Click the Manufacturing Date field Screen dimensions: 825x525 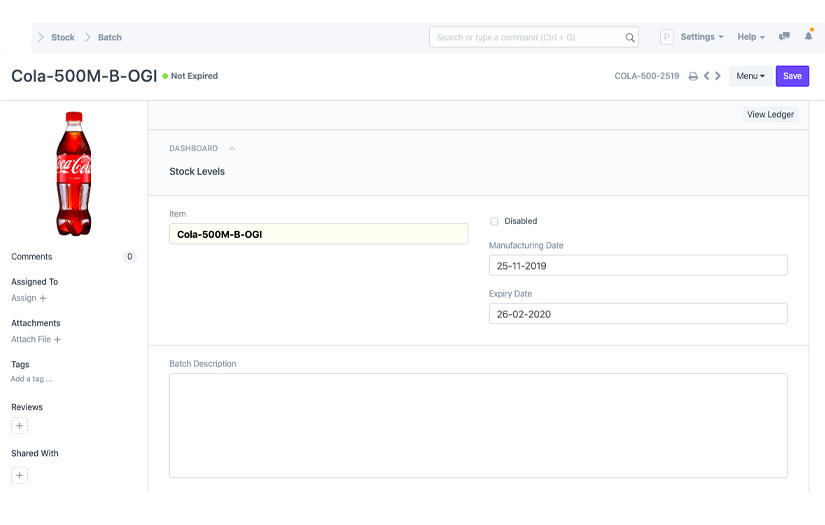click(638, 266)
